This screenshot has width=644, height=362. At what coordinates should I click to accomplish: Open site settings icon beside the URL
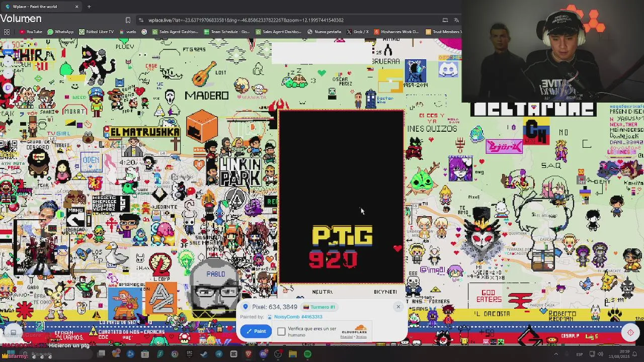point(142,20)
